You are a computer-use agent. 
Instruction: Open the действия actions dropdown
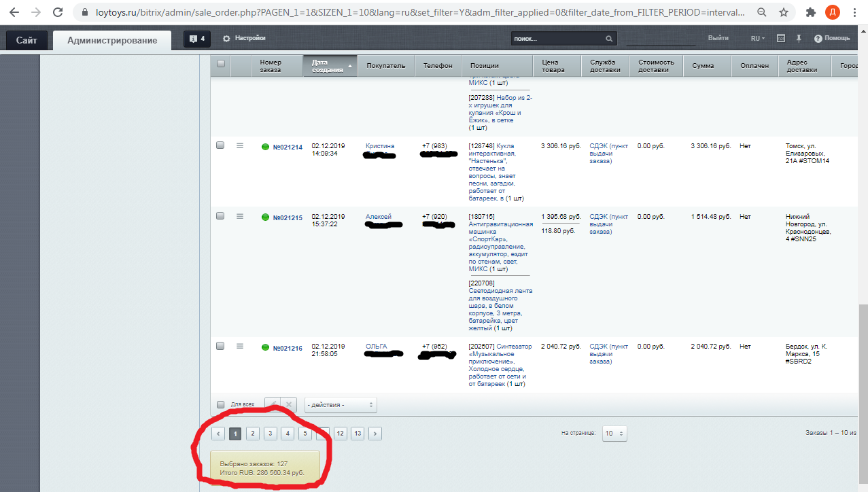click(341, 404)
